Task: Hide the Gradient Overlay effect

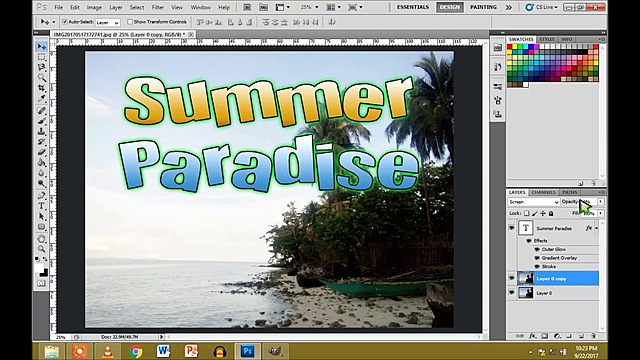Action: click(537, 258)
